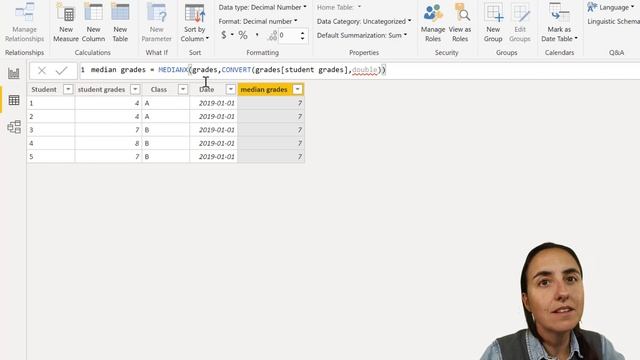Screen dimensions: 640x360
Task: Open median grades column filter dropdown
Action: click(298, 89)
